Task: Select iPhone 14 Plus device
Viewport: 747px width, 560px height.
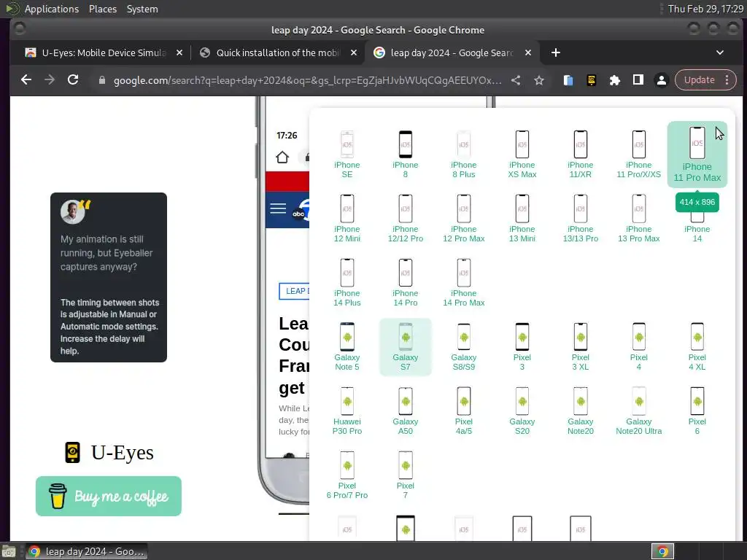Action: [347, 283]
